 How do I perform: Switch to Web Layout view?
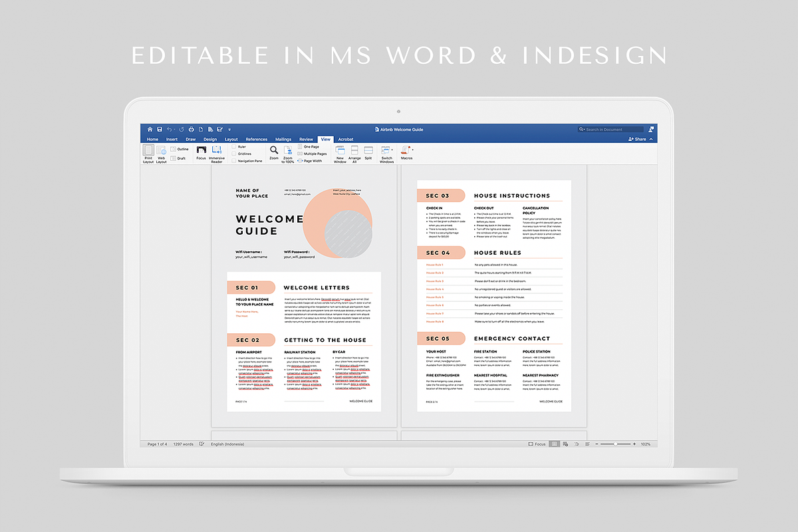tap(161, 154)
